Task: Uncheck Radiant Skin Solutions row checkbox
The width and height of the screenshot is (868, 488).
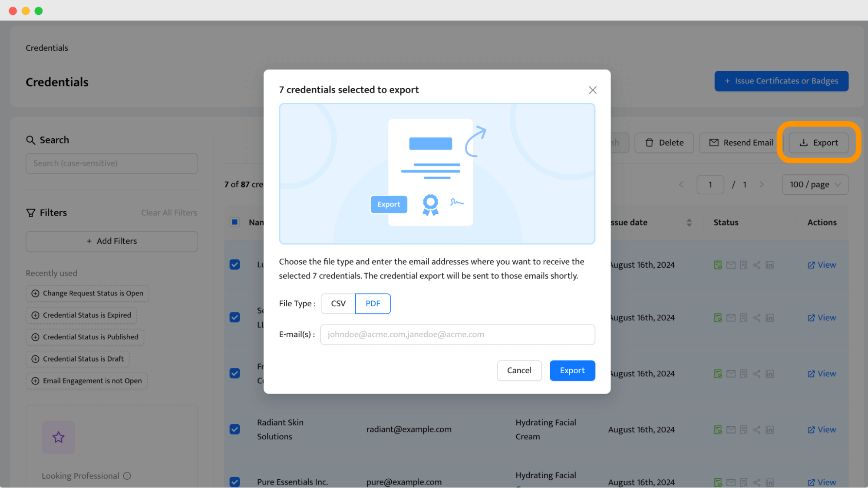Action: pos(234,429)
